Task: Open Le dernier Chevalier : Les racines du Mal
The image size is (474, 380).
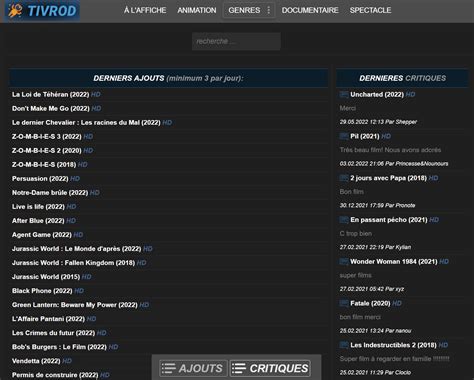Action: pos(86,122)
